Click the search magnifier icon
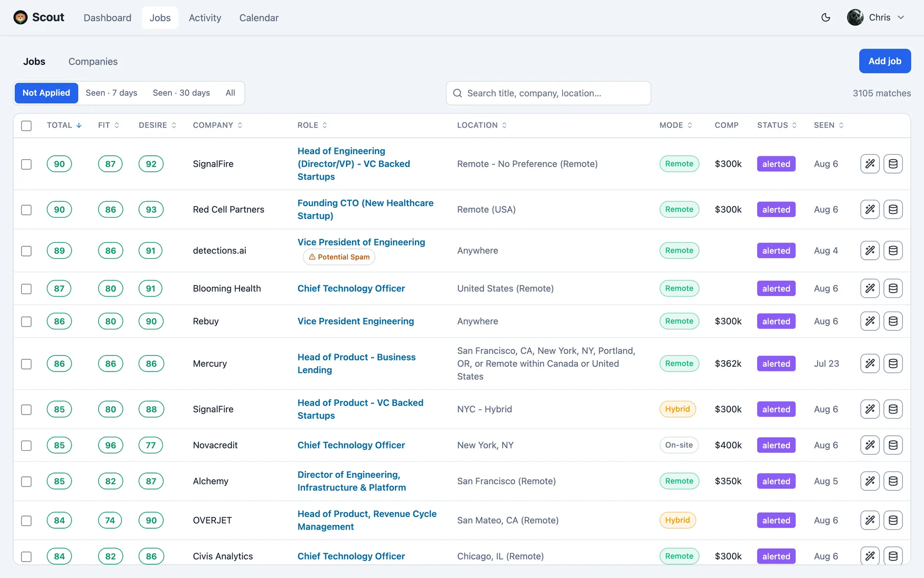The height and width of the screenshot is (578, 924). [x=457, y=93]
